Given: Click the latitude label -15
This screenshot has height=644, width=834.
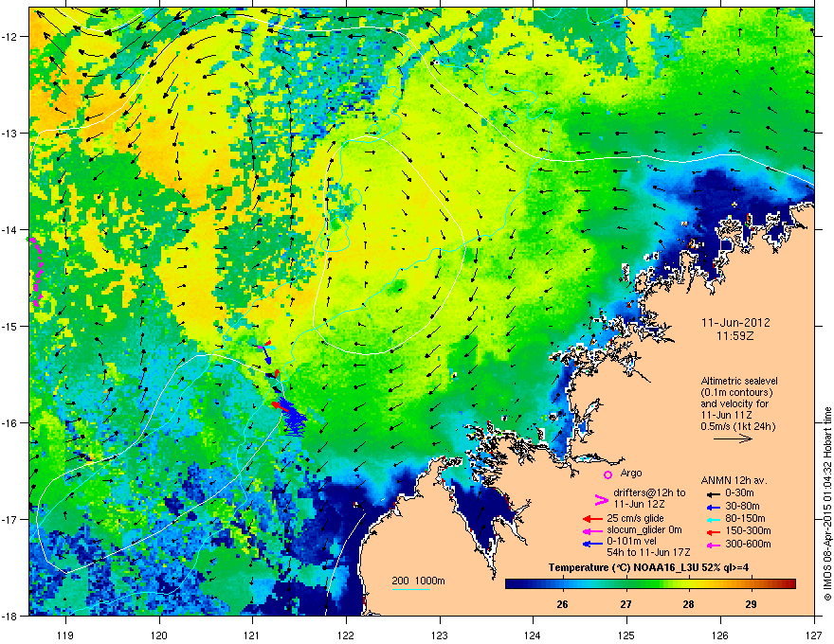Looking at the screenshot, I should point(10,326).
